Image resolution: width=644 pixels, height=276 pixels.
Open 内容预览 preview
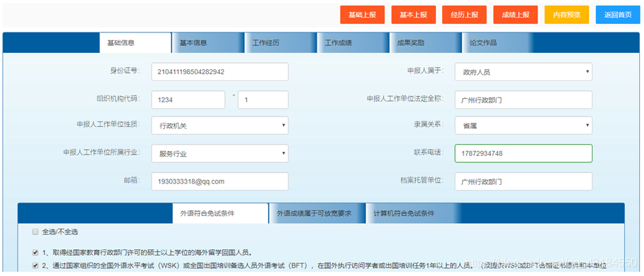(x=567, y=15)
